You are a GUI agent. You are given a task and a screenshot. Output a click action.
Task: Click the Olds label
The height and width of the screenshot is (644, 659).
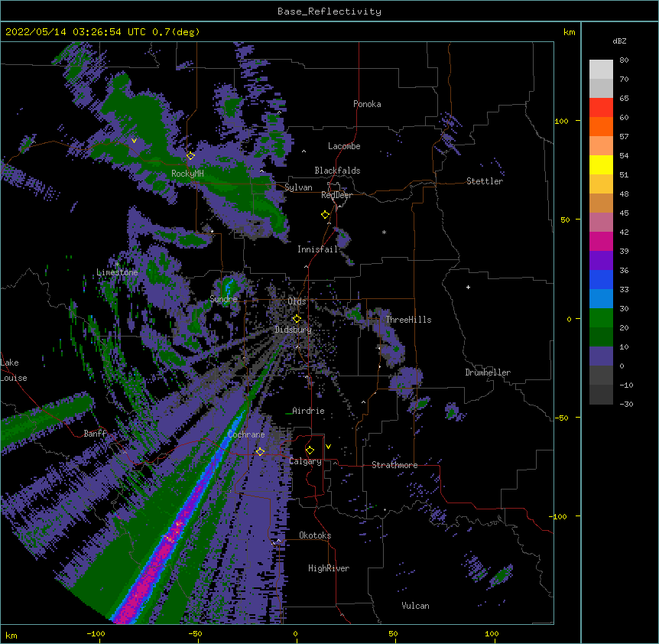[297, 301]
